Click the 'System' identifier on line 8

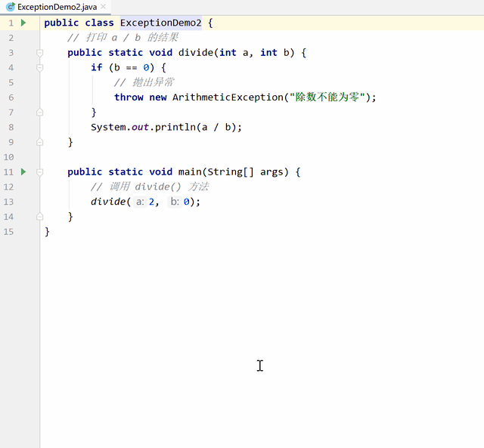(108, 128)
